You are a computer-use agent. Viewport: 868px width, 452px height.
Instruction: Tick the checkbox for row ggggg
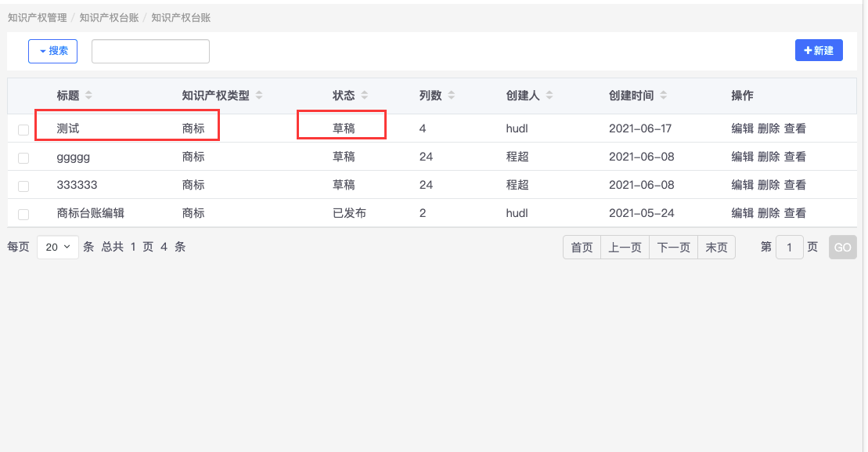click(x=23, y=157)
